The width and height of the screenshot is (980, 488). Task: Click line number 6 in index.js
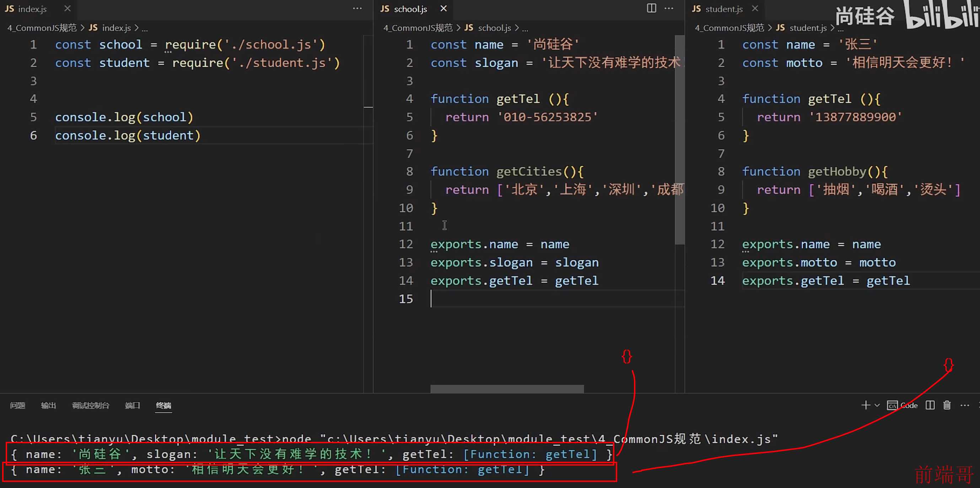33,135
